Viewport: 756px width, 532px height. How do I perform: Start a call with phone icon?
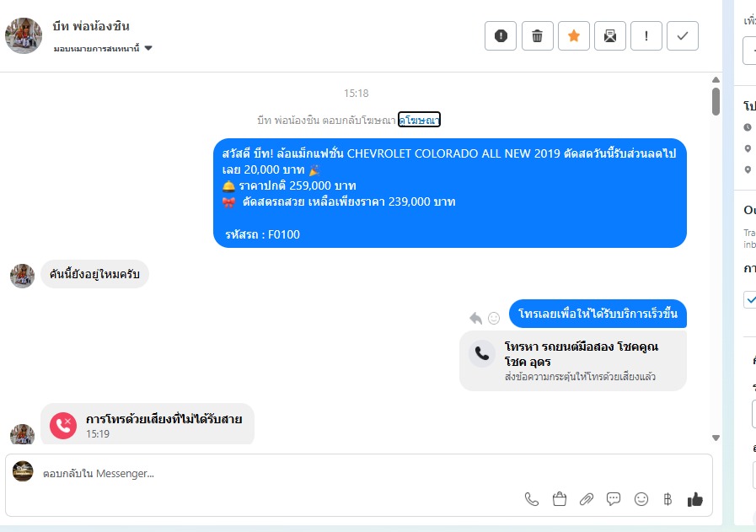(x=531, y=499)
